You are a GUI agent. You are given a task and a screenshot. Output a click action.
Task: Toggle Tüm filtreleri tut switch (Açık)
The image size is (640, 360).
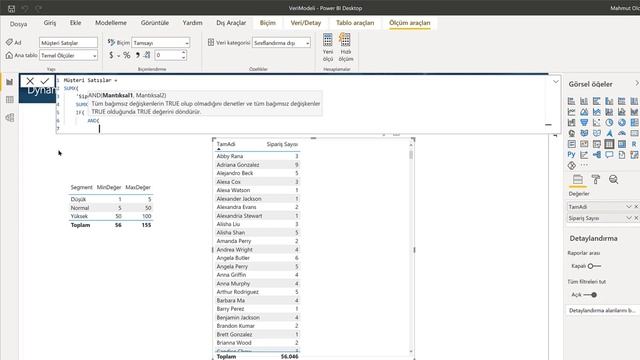coord(590,295)
